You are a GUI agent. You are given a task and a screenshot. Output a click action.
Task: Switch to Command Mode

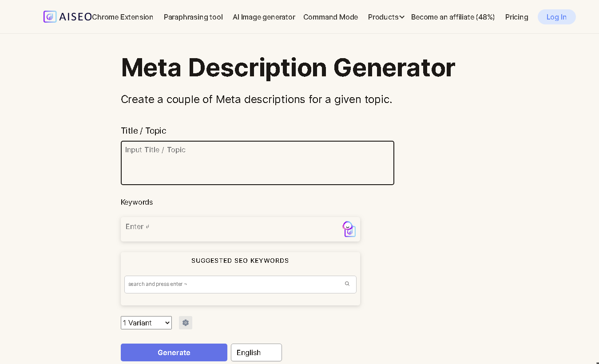point(330,17)
